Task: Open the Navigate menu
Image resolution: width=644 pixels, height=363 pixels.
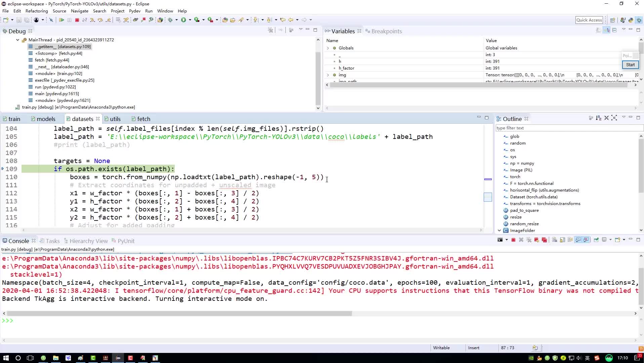Action: 80,11
